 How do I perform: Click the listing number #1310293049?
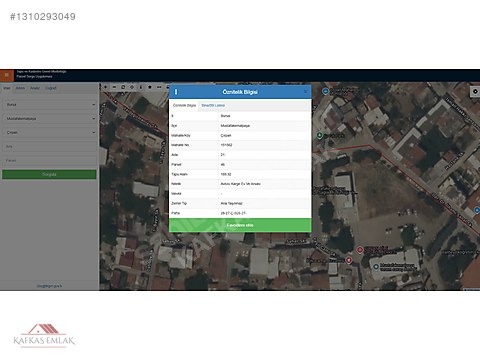click(x=43, y=17)
